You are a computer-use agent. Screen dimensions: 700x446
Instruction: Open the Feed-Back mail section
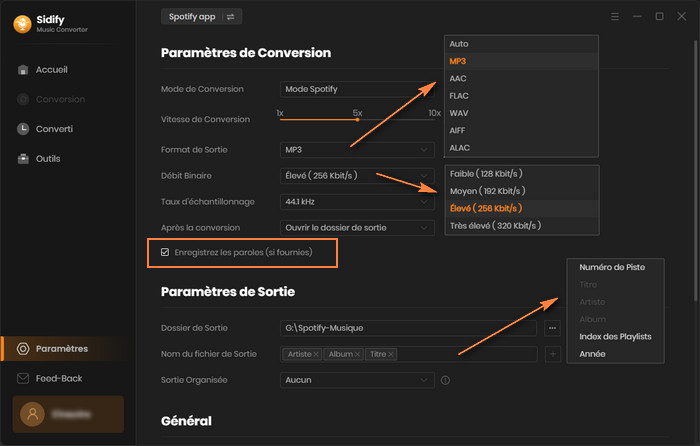(58, 379)
